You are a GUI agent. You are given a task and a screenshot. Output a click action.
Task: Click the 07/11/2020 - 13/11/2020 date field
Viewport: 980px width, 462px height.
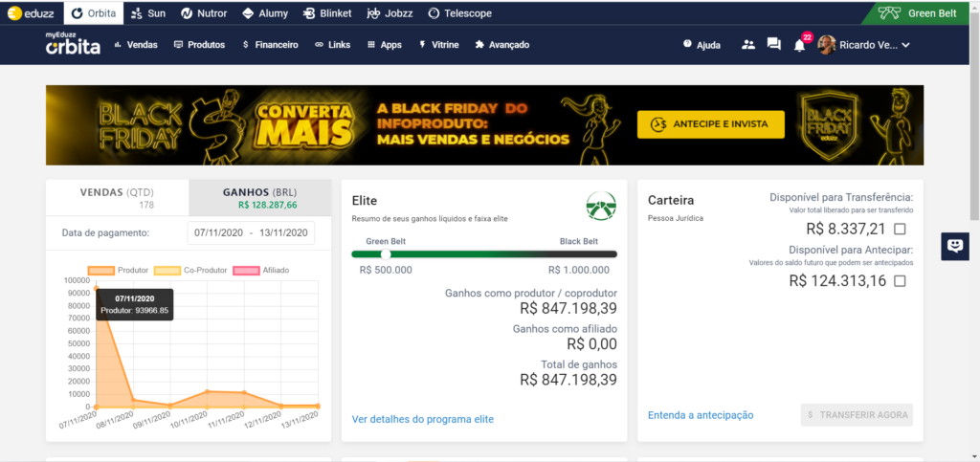pyautogui.click(x=251, y=232)
